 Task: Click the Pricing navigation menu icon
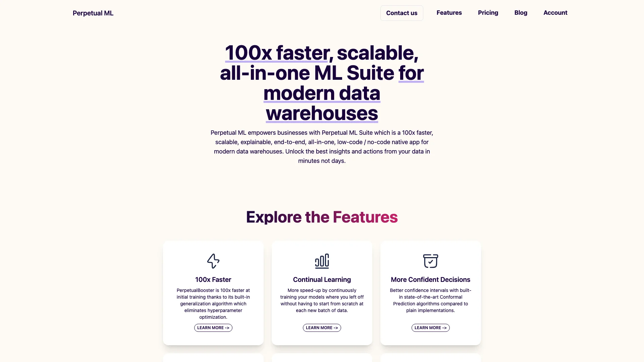pos(488,13)
